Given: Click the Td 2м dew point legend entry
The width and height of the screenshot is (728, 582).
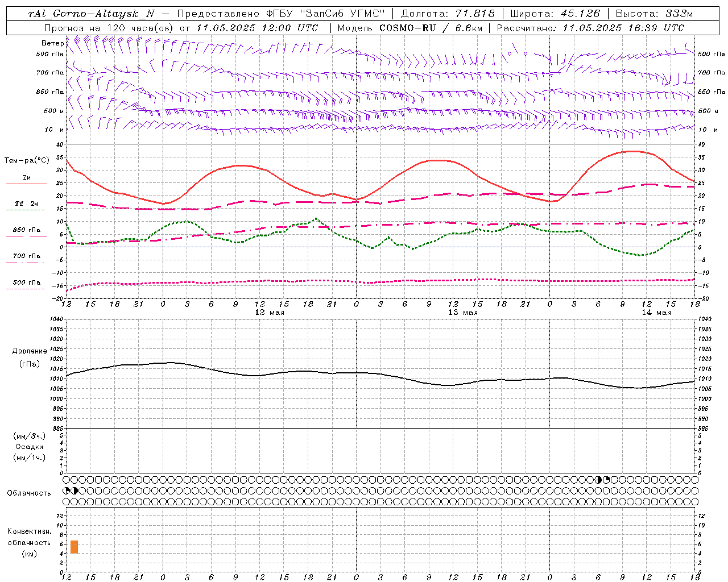Looking at the screenshot, I should tap(26, 206).
